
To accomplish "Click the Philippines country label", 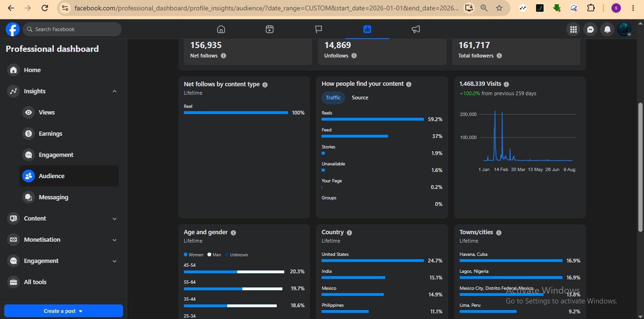I will pos(332,305).
